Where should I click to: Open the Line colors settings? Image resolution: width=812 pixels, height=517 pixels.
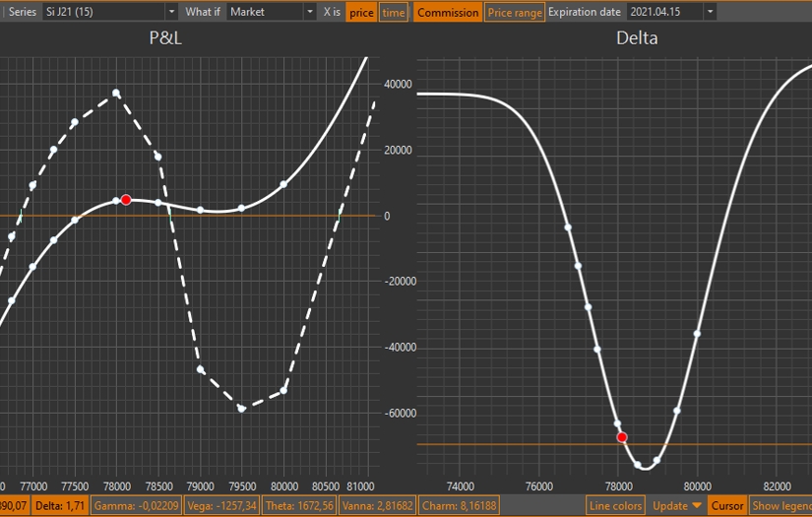tap(615, 505)
